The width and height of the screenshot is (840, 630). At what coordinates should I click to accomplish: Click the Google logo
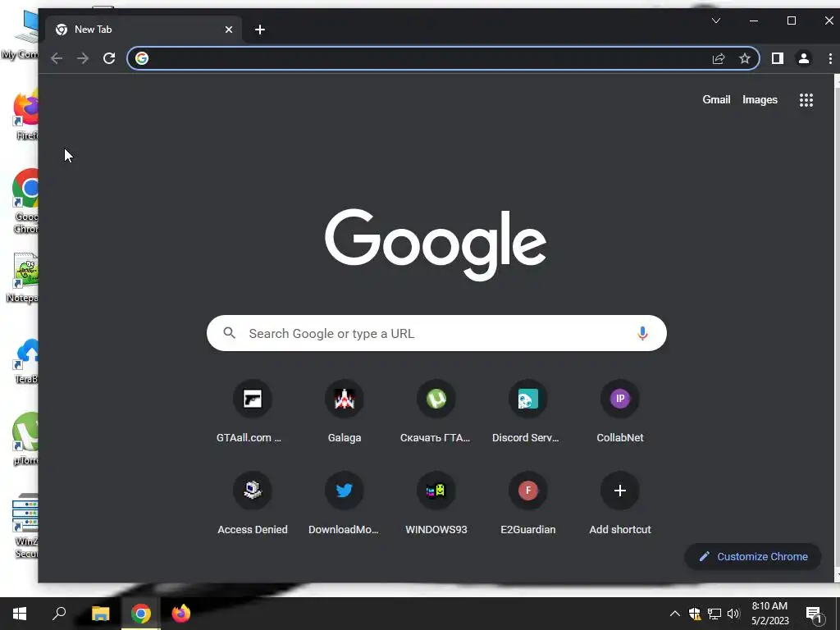pyautogui.click(x=436, y=244)
